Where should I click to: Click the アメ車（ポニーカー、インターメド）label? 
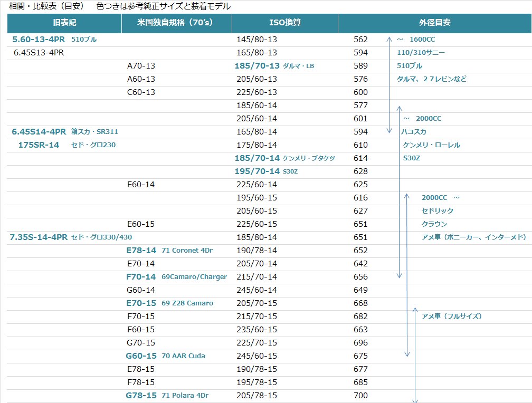pyautogui.click(x=473, y=237)
